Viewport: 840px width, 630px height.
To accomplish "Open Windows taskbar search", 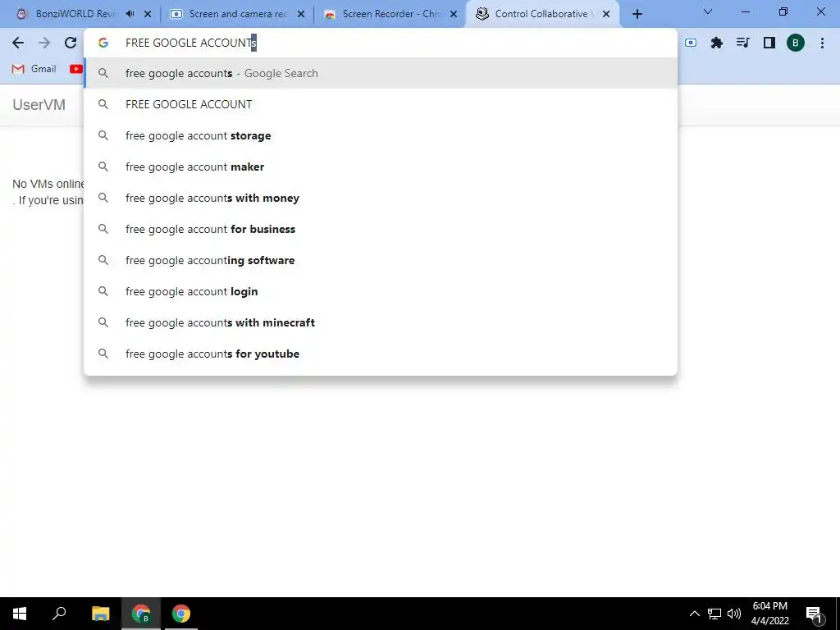I will tap(59, 614).
